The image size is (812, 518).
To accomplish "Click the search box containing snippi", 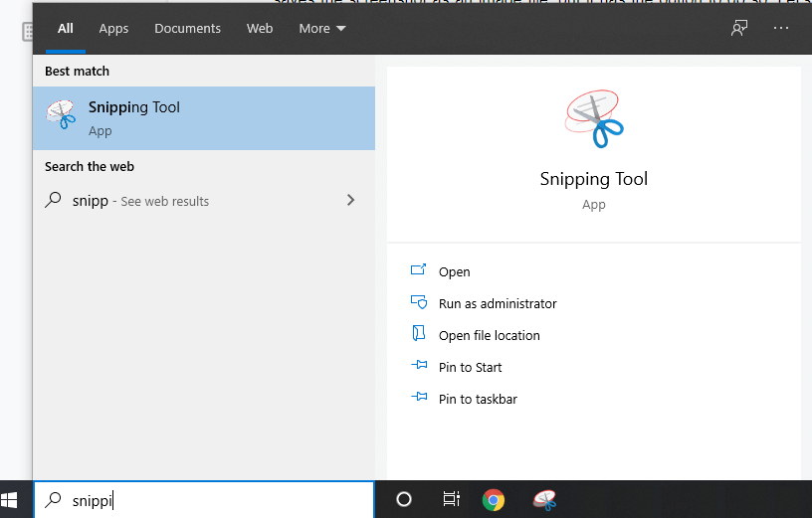I will tap(204, 500).
